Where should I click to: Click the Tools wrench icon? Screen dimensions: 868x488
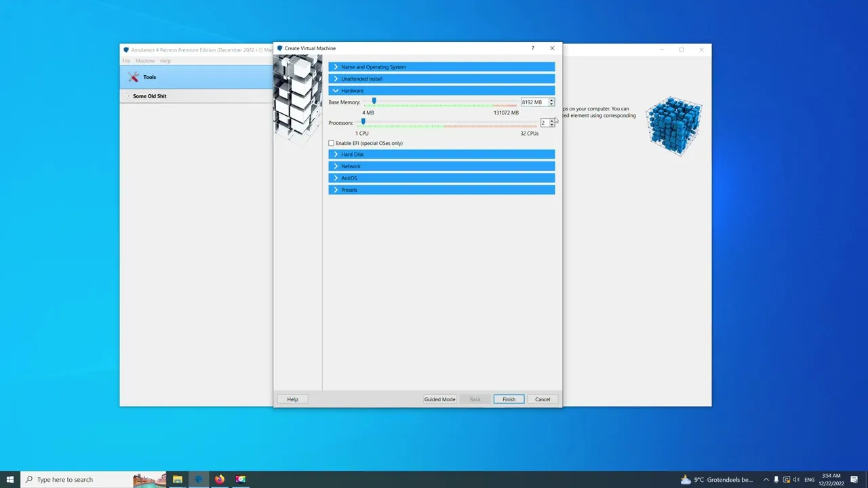click(134, 77)
